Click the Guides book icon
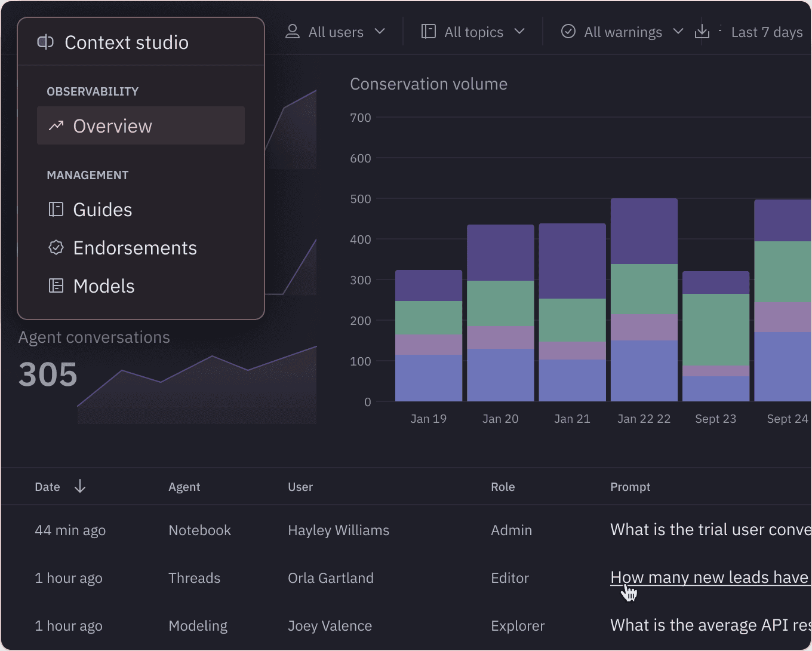The width and height of the screenshot is (812, 651). coord(56,209)
